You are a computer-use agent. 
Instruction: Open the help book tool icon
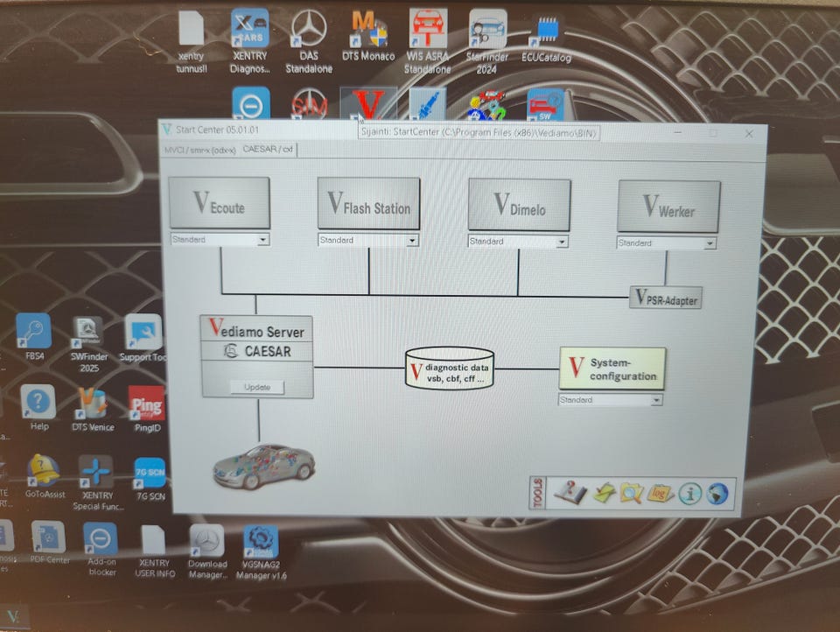pyautogui.click(x=570, y=492)
